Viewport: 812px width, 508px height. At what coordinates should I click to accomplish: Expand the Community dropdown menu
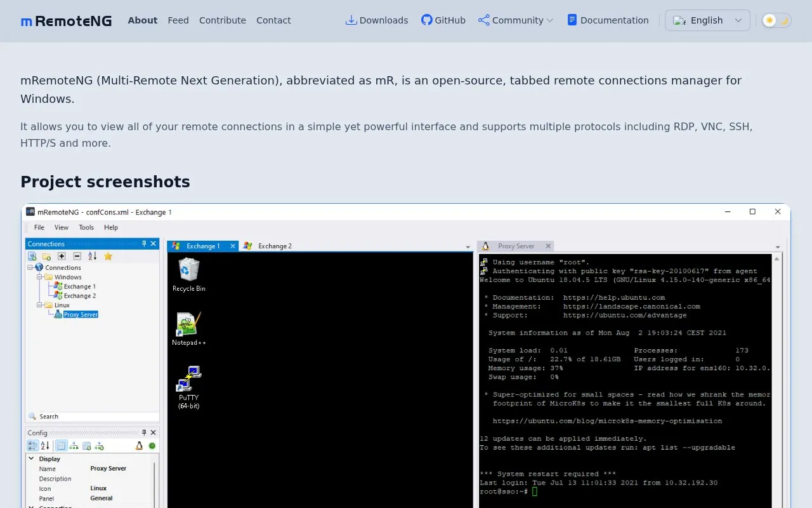[516, 20]
